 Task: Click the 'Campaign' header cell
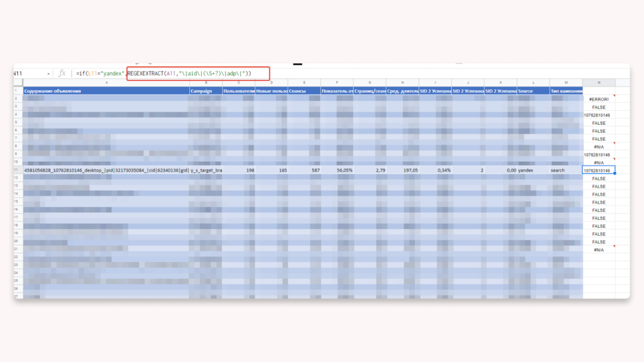(x=206, y=91)
